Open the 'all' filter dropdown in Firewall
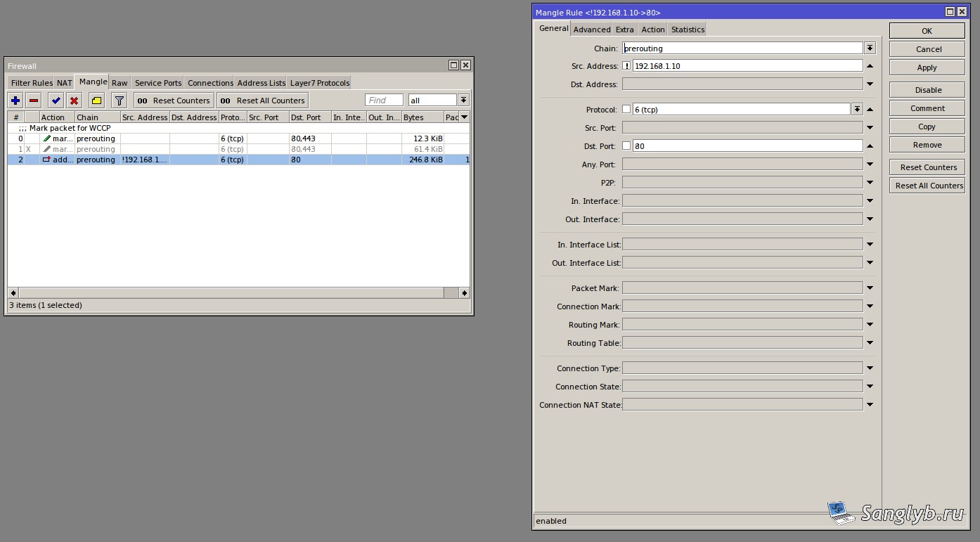The height and width of the screenshot is (542, 980). (463, 100)
